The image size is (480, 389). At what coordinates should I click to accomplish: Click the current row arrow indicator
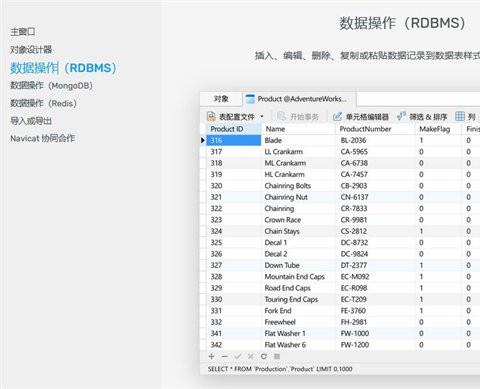tap(202, 140)
